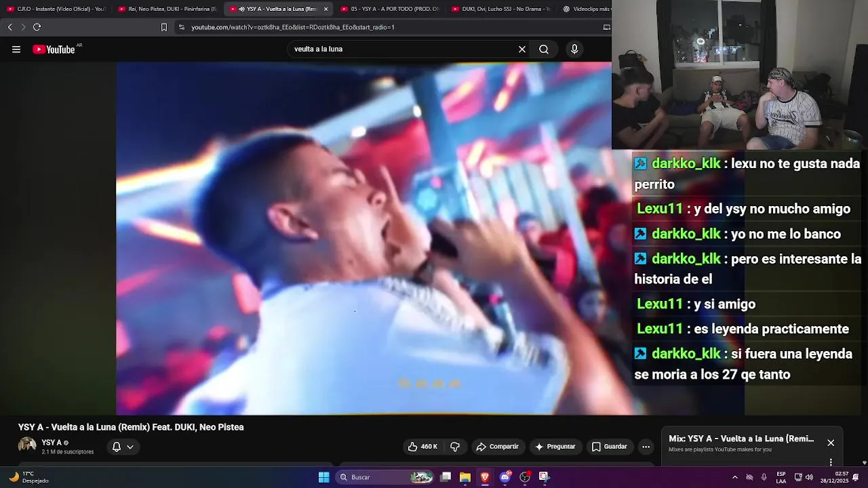Open site settings icon in address bar

tap(181, 27)
